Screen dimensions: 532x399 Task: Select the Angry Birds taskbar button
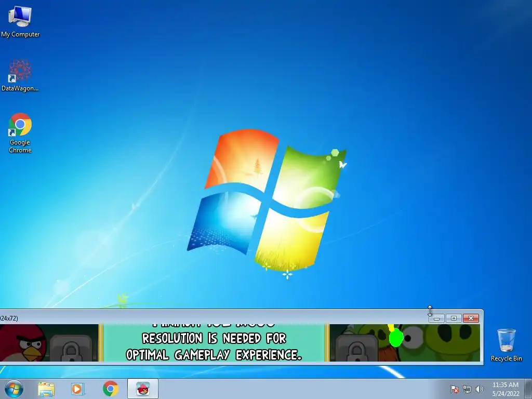click(x=143, y=389)
